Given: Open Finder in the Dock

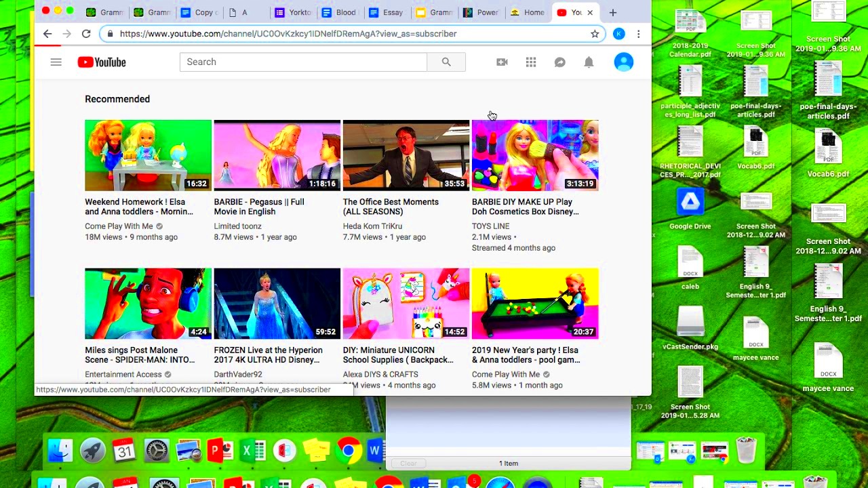Looking at the screenshot, I should pos(60,451).
